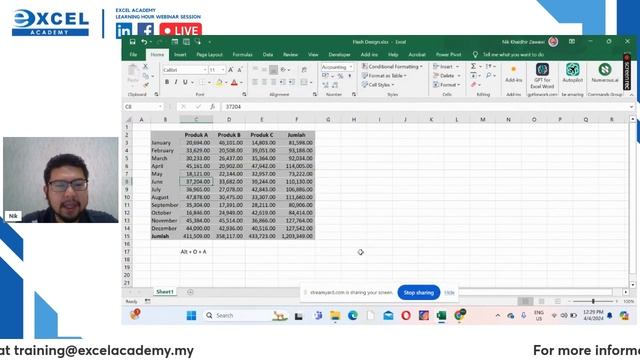
Task: Click cell text Alt + O + A
Action: point(193,252)
